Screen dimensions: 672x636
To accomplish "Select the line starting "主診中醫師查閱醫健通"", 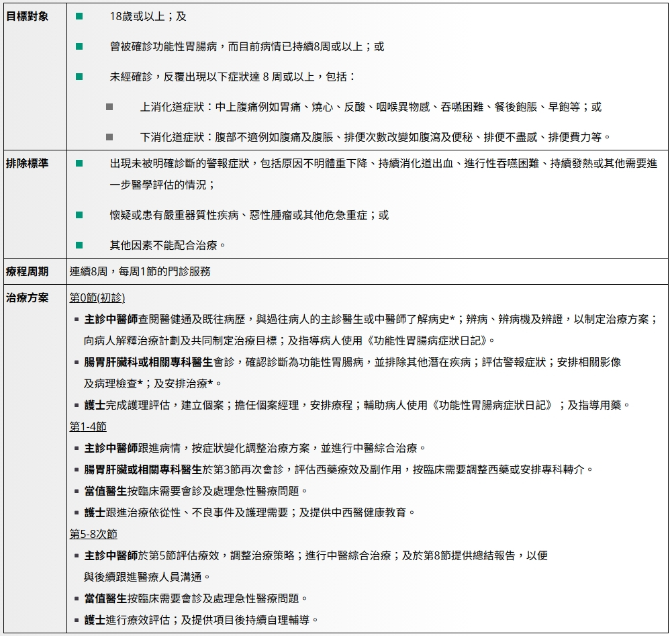I will (371, 319).
